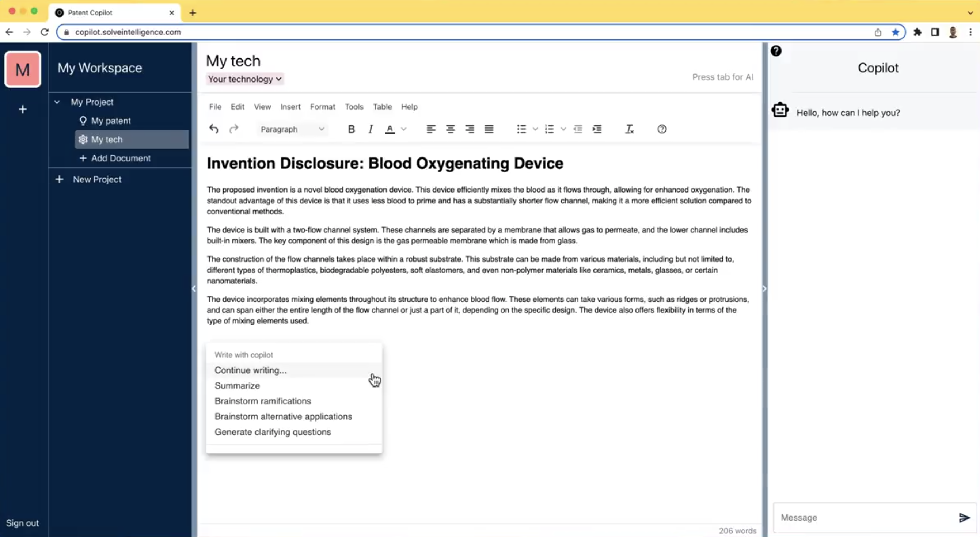Open the editor help circle icon
This screenshot has height=537, width=980.
(x=662, y=129)
